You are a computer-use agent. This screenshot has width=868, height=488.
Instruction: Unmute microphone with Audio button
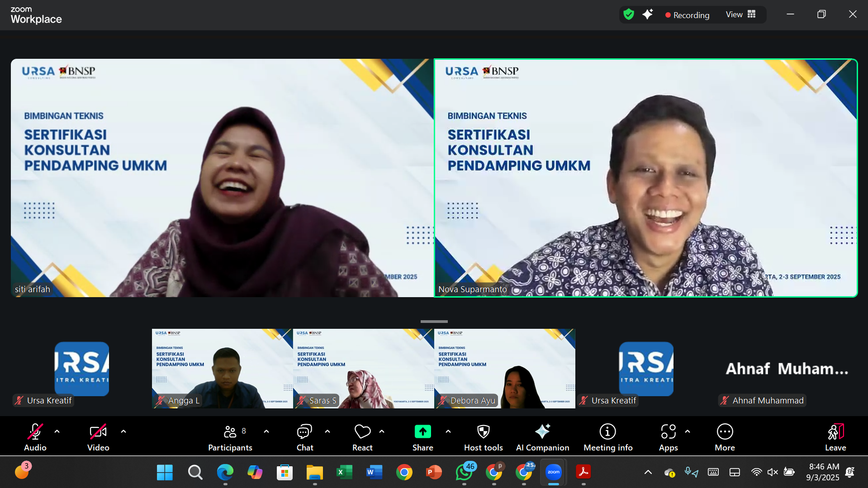pos(35,437)
